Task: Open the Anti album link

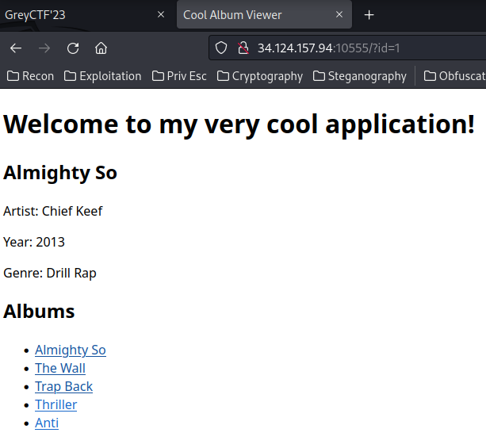Action: pos(47,423)
